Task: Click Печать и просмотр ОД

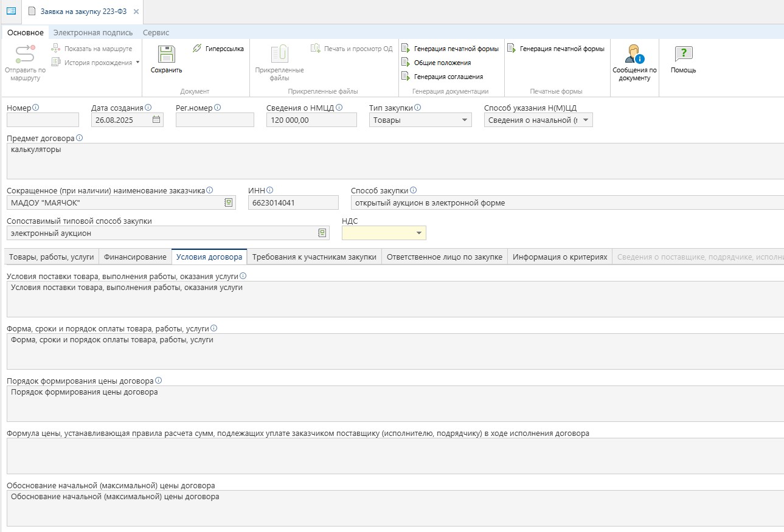Action: coord(352,49)
